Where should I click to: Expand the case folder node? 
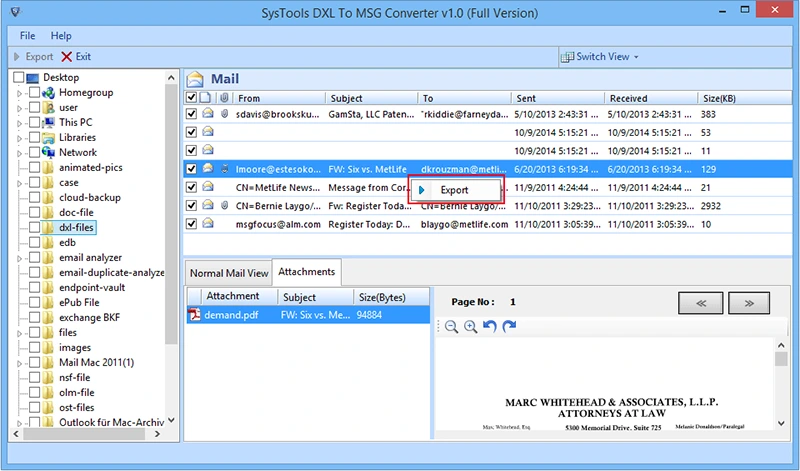(x=19, y=183)
